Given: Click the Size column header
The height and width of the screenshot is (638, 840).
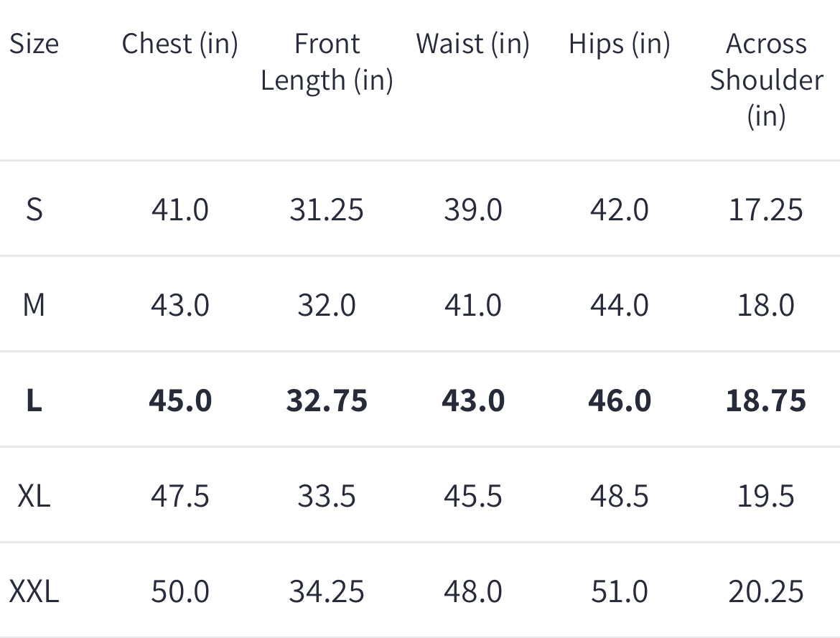Looking at the screenshot, I should [x=34, y=44].
